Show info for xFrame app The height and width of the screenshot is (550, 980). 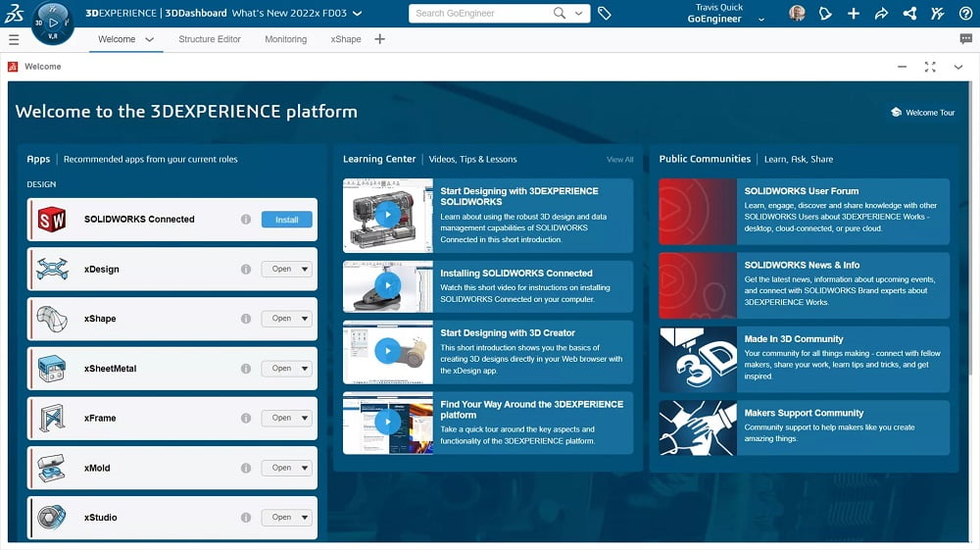pyautogui.click(x=246, y=418)
